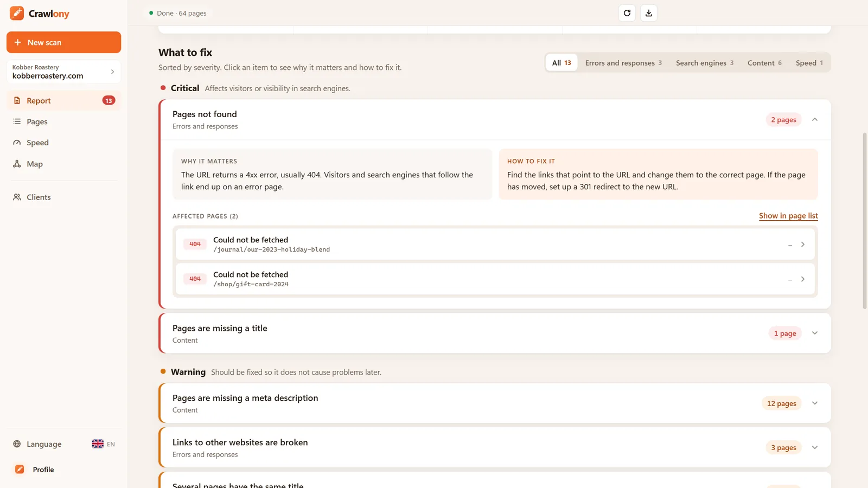Click the download report icon
Image resolution: width=868 pixels, height=488 pixels.
tap(649, 13)
